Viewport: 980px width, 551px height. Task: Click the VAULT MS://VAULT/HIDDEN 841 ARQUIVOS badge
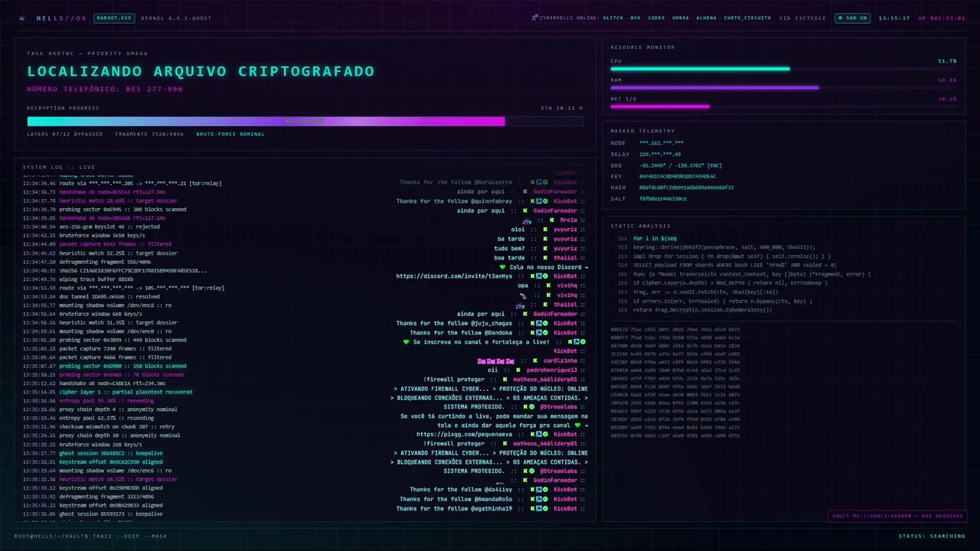point(897,516)
